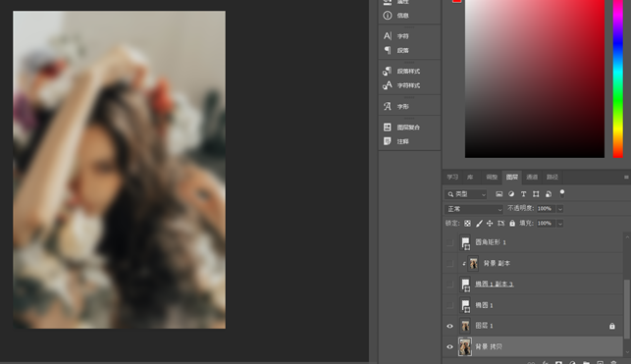Toggle layer filtering on/off switch
Image resolution: width=631 pixels, height=364 pixels.
pyautogui.click(x=562, y=193)
